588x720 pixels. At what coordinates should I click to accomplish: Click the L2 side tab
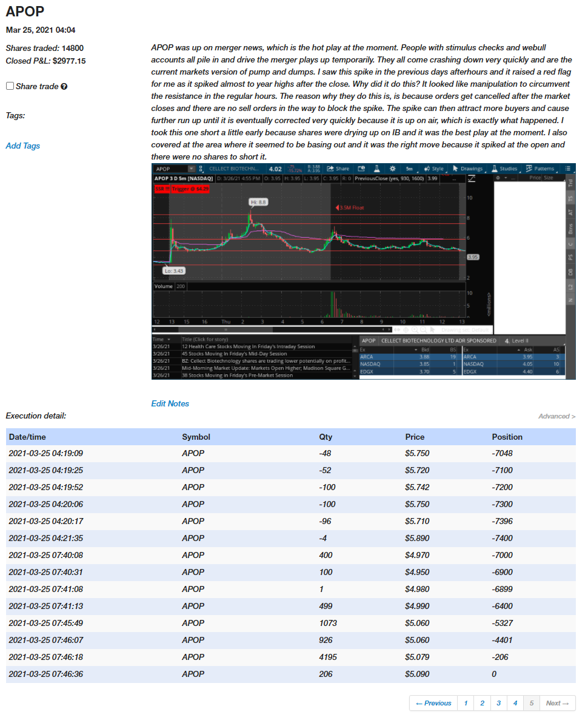[x=570, y=287]
